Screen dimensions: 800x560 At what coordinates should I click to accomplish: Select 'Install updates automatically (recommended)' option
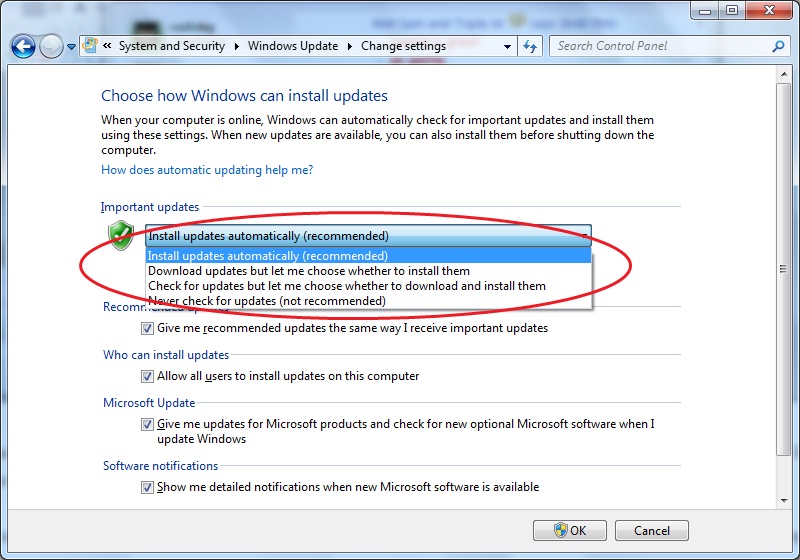[x=368, y=256]
